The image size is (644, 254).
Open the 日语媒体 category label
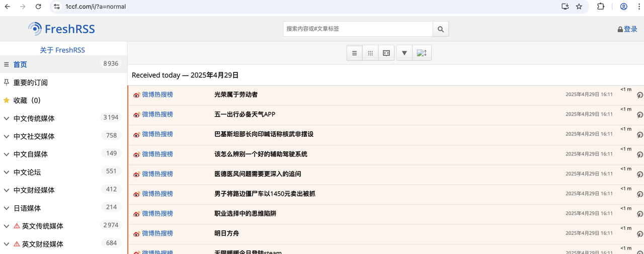pos(27,208)
